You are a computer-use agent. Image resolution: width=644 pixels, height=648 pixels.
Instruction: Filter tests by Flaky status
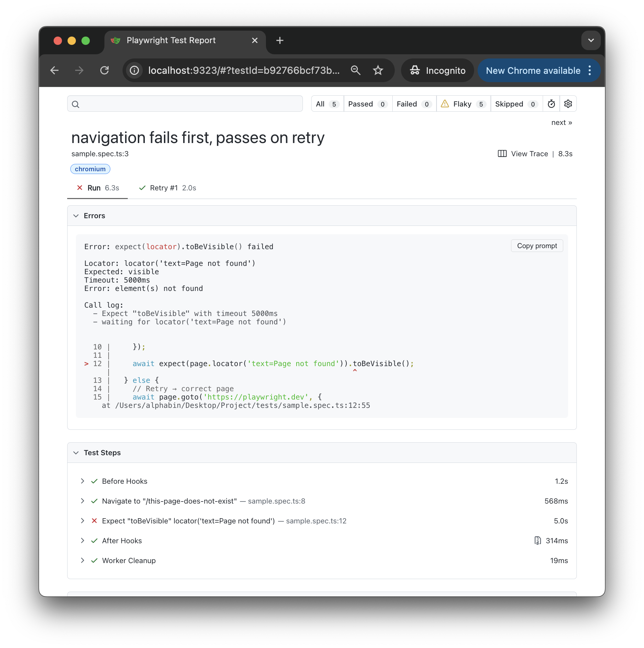(463, 104)
